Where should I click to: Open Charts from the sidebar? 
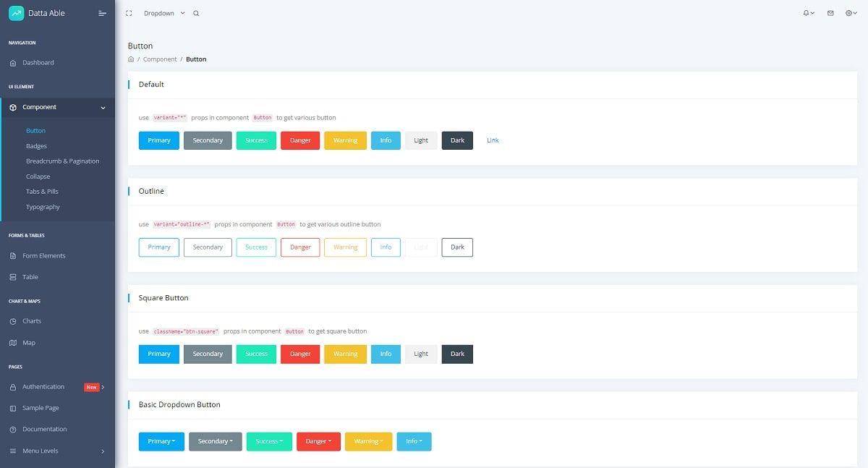coord(13,321)
